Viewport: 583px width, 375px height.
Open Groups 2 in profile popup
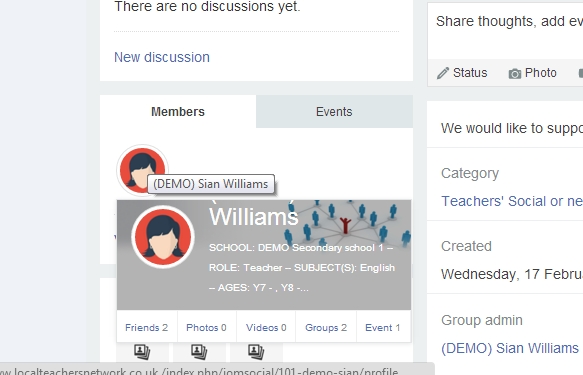(326, 327)
